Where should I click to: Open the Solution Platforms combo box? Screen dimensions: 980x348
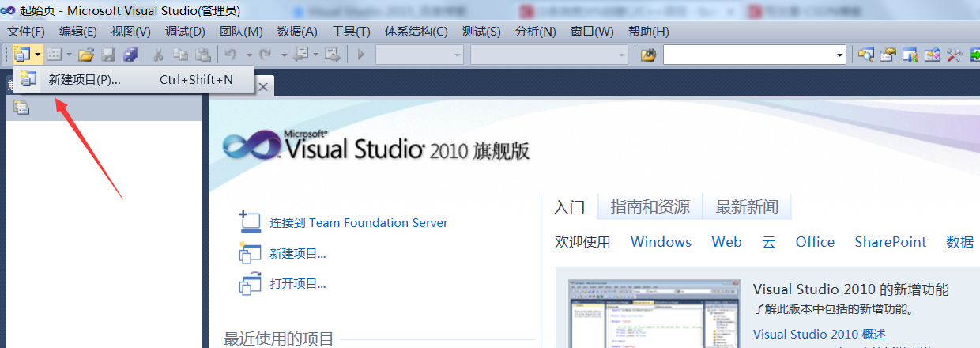point(549,55)
